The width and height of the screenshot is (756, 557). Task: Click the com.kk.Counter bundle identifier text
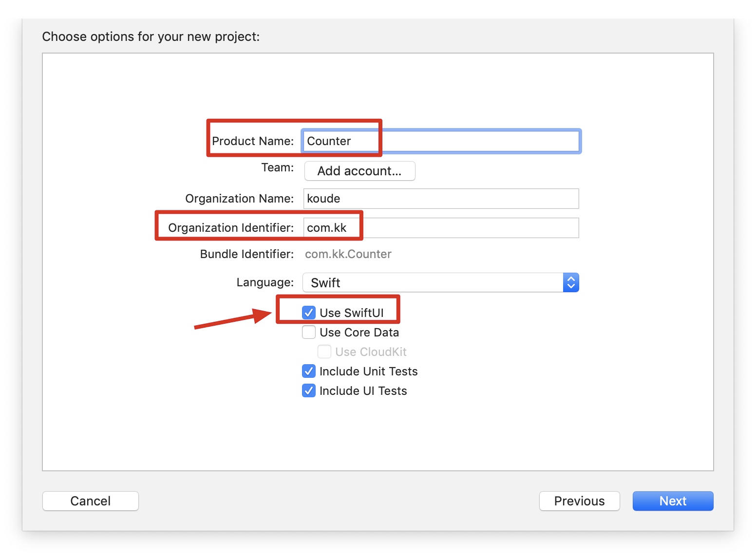348,254
